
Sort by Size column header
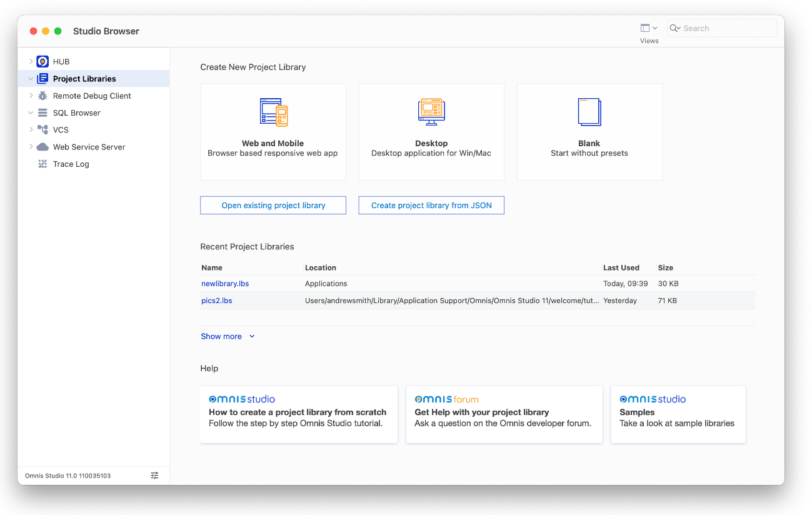tap(666, 267)
